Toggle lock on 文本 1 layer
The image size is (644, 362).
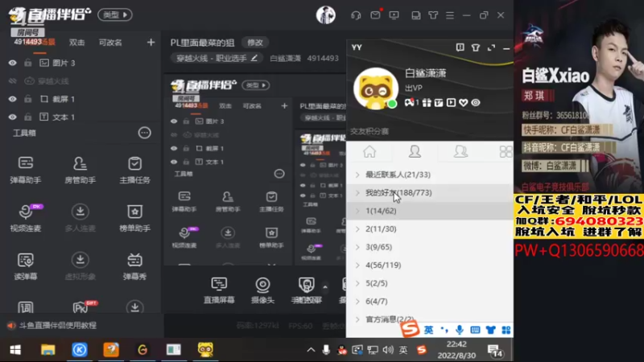click(28, 117)
